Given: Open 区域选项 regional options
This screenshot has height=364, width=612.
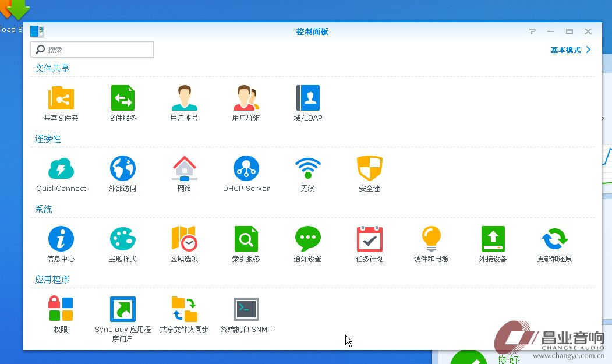Looking at the screenshot, I should coord(184,239).
